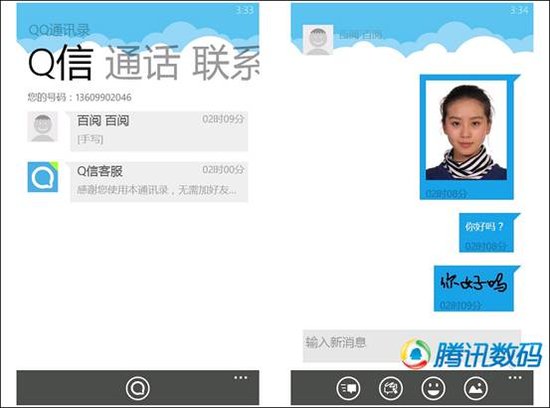
Task: Tap the 你好吗？ text message bubble
Action: pyautogui.click(x=487, y=232)
